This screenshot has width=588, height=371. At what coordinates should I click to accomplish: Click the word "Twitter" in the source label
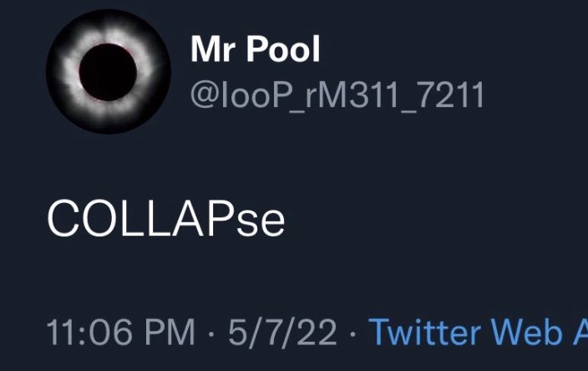pyautogui.click(x=424, y=332)
